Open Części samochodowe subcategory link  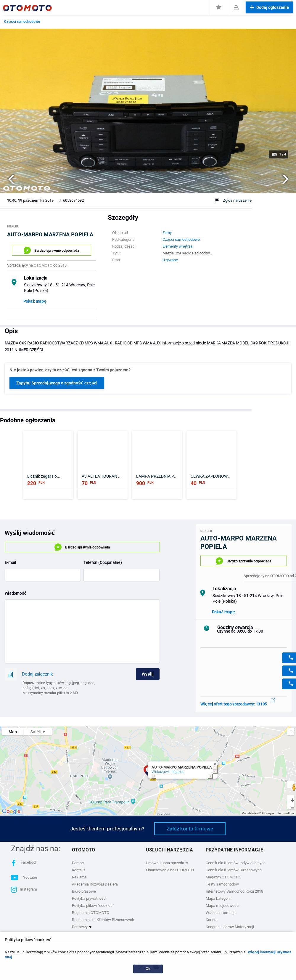[181, 240]
